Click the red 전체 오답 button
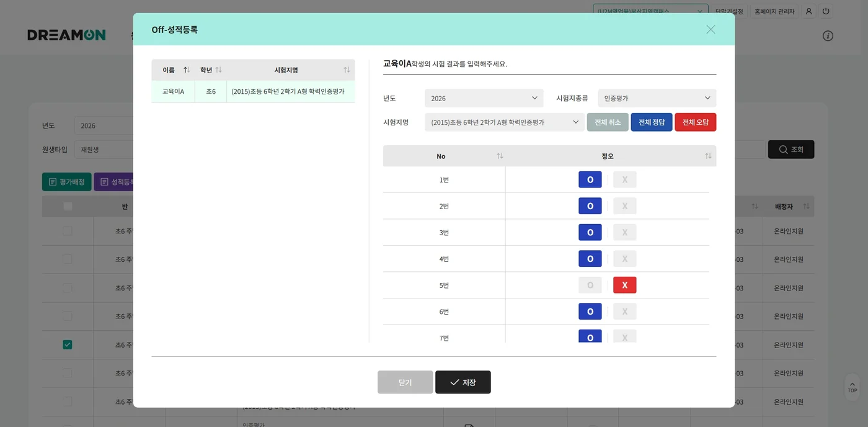Screen dimensions: 868x427 point(696,122)
